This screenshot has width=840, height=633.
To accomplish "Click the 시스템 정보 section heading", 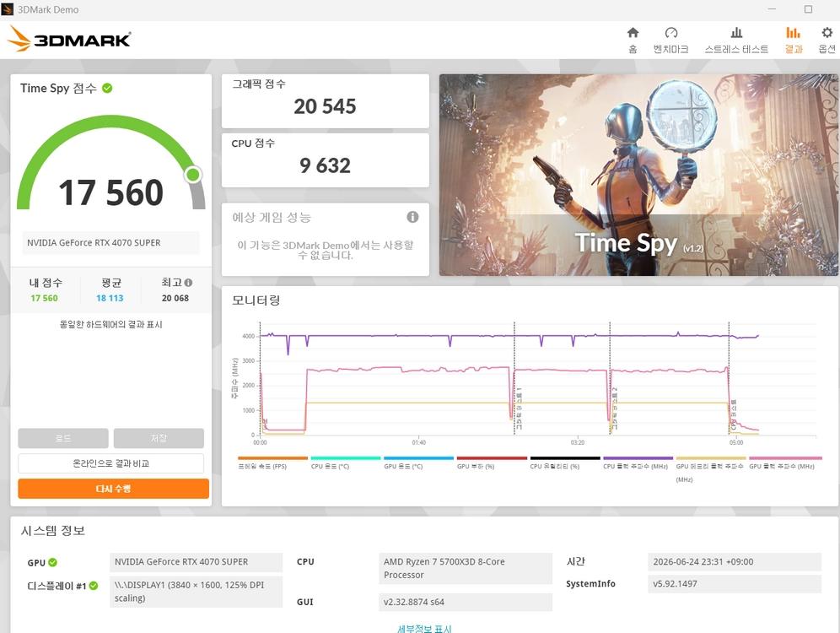I will pyautogui.click(x=52, y=531).
